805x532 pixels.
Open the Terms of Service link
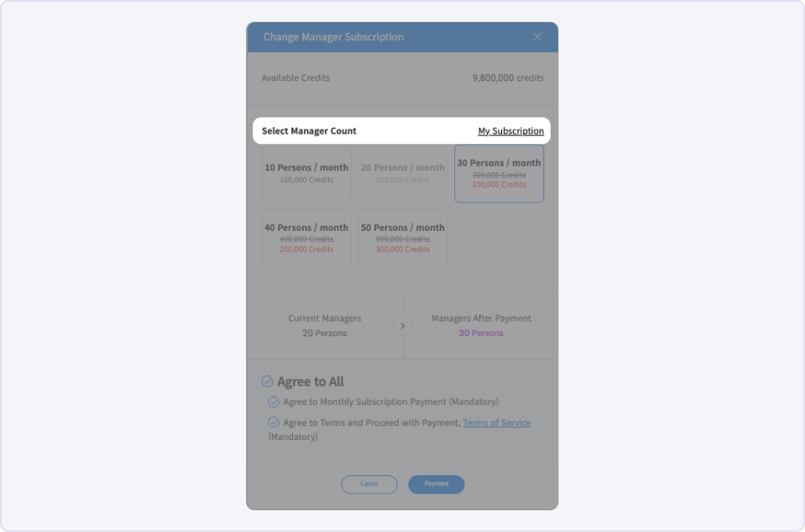tap(496, 422)
